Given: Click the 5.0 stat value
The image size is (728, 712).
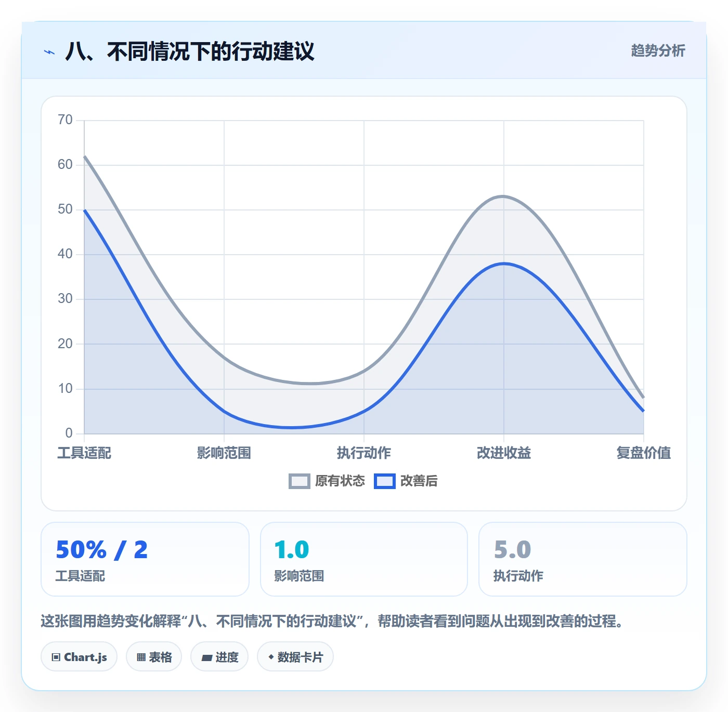Looking at the screenshot, I should point(512,550).
